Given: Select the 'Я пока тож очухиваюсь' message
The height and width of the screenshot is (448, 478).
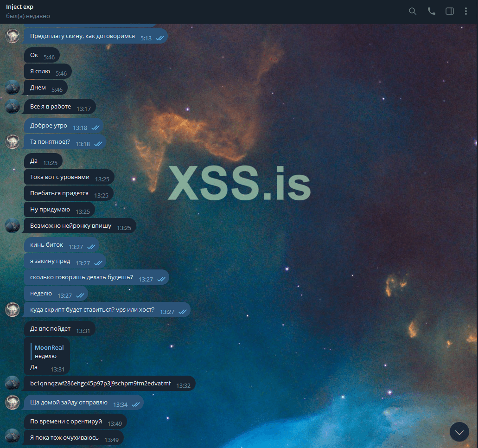Looking at the screenshot, I should pyautogui.click(x=73, y=438).
